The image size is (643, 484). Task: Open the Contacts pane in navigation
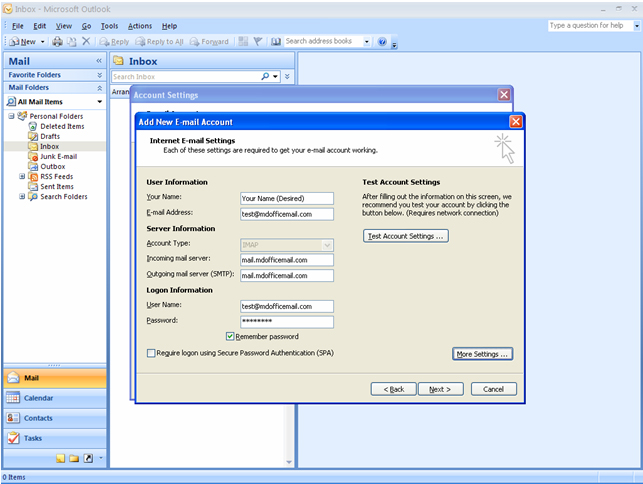tap(38, 418)
